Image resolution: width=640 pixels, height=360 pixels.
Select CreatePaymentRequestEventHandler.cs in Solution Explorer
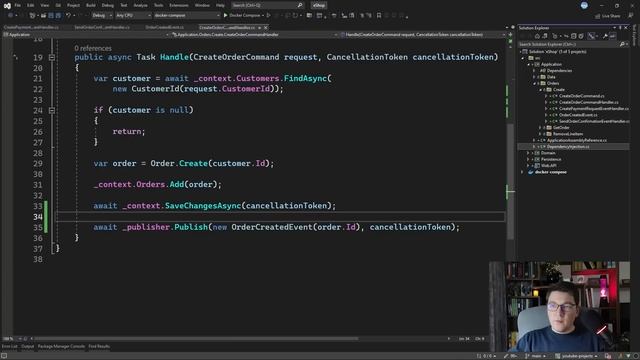click(594, 109)
